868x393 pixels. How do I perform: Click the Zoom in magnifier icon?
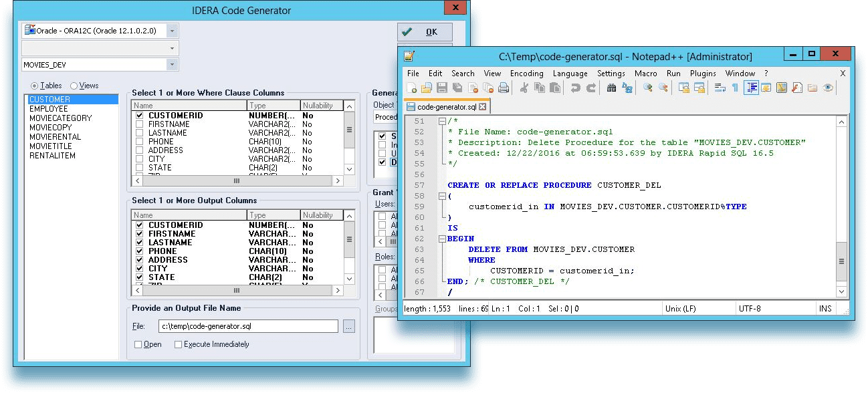[647, 88]
